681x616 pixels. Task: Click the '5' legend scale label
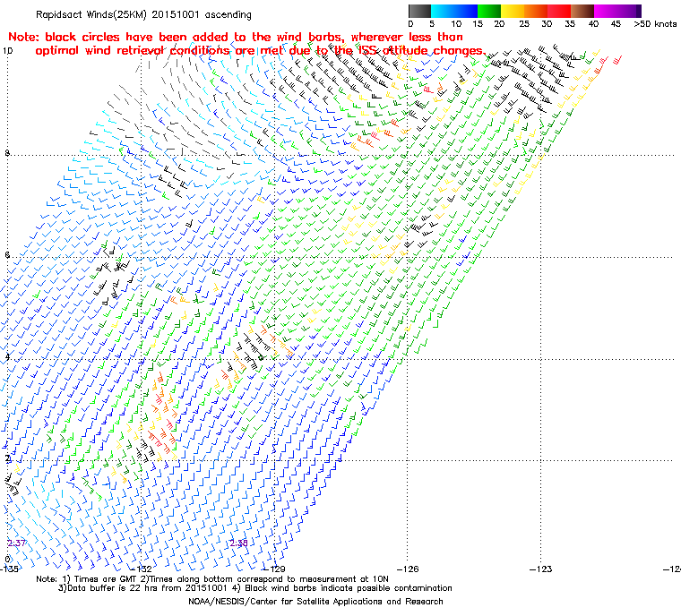click(x=432, y=24)
